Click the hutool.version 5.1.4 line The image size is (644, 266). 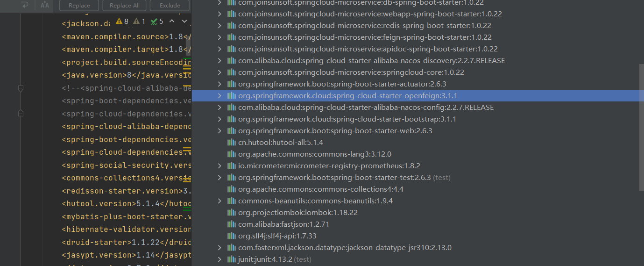coord(127,204)
